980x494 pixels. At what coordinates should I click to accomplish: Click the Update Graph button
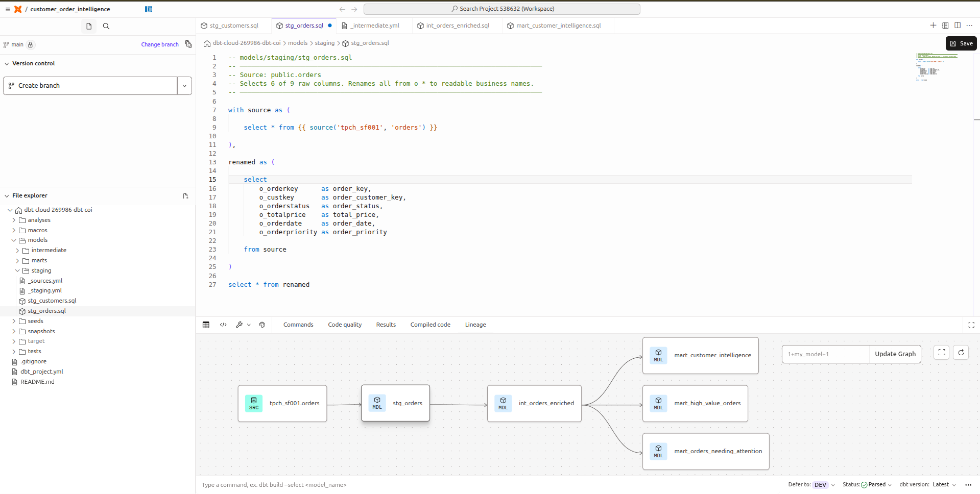(895, 354)
